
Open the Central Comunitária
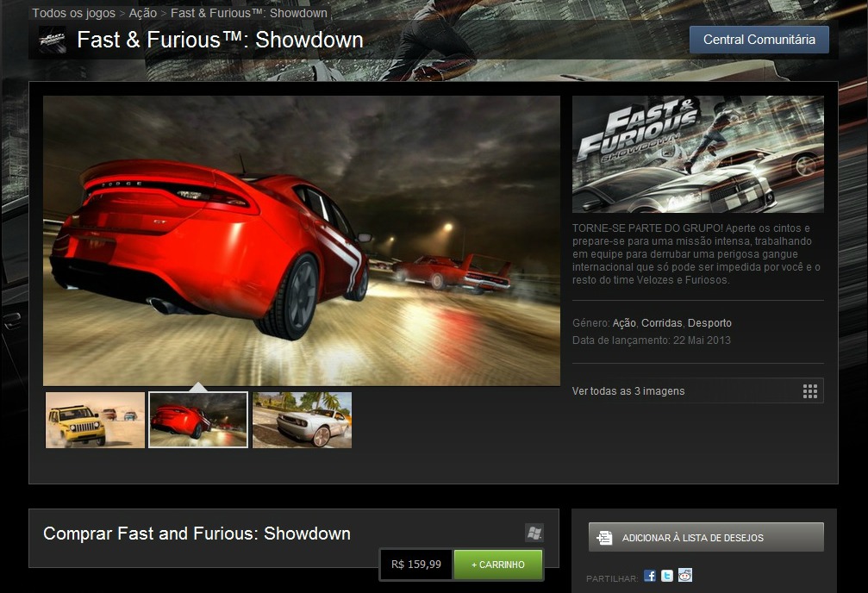[758, 39]
